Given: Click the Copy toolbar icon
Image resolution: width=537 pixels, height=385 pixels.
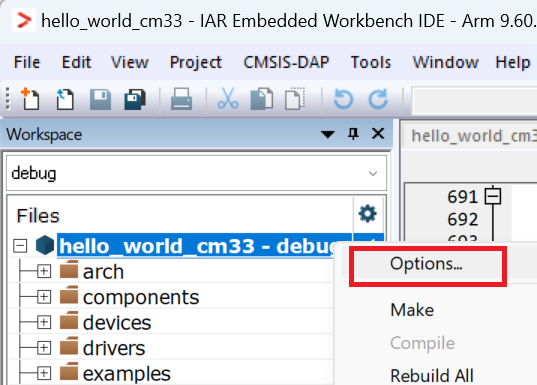Looking at the screenshot, I should pos(262,99).
